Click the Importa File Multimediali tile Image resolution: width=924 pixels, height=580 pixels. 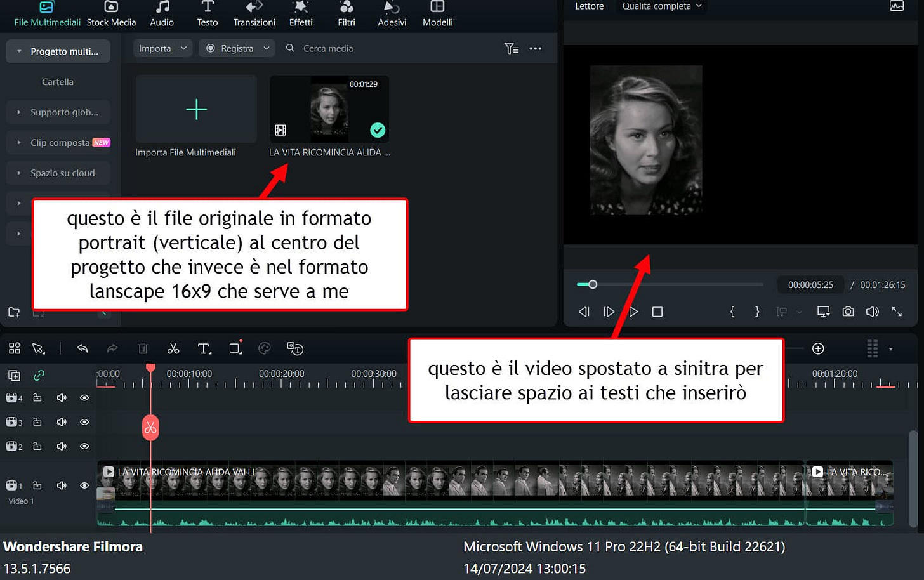[x=196, y=109]
